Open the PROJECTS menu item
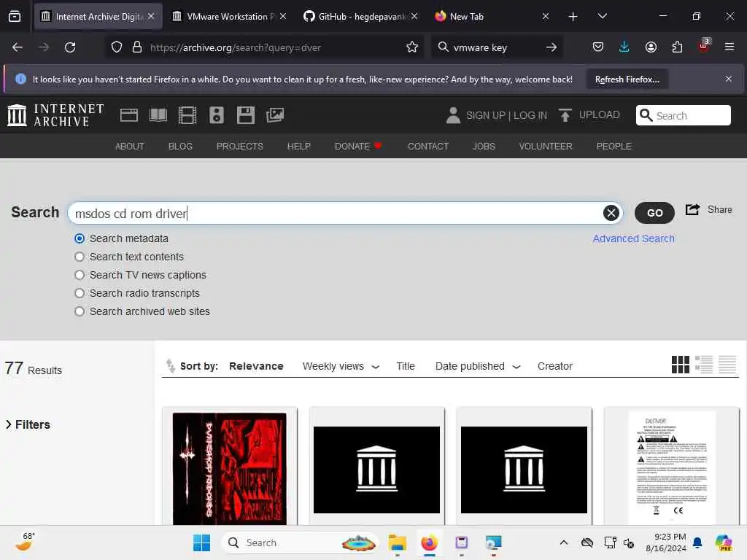Image resolution: width=747 pixels, height=560 pixels. (x=239, y=146)
